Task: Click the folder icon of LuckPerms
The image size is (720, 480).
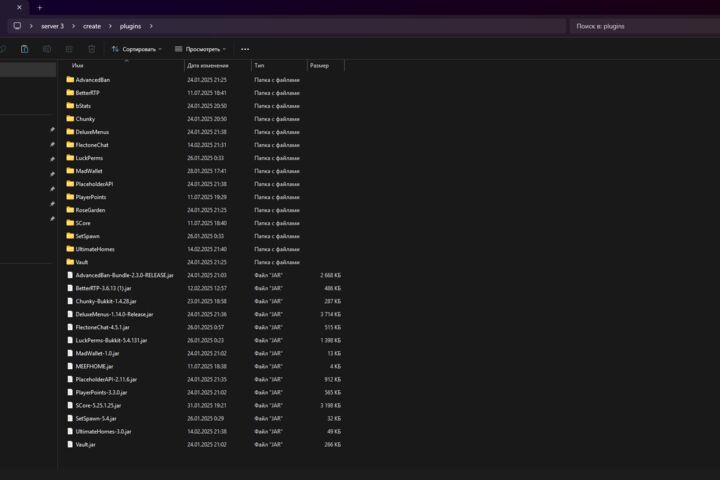Action: [70, 158]
